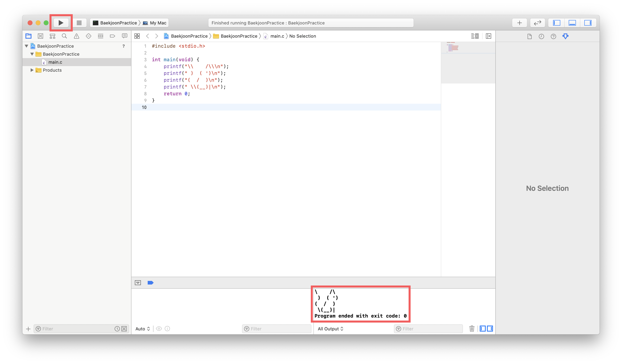Toggle the right inspector panel
Screen dimensions: 622x364
pyautogui.click(x=588, y=23)
